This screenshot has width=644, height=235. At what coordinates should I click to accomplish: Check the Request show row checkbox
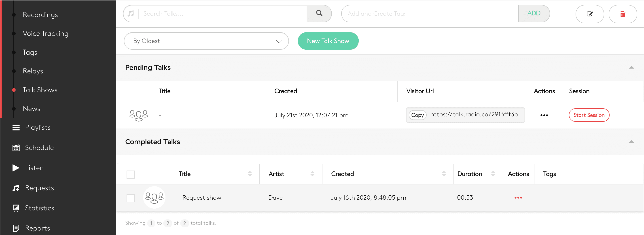click(131, 198)
